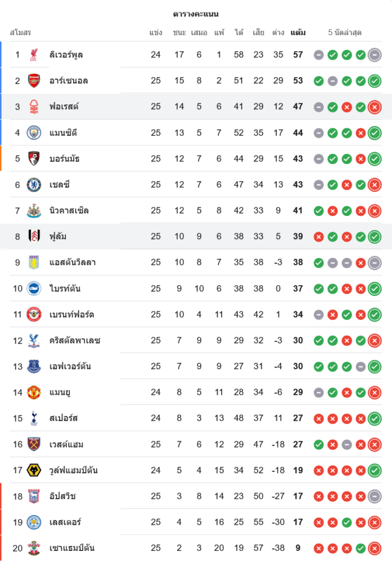The width and height of the screenshot is (392, 568).
Task: Click the Newcastle crest icon
Action: 34,211
